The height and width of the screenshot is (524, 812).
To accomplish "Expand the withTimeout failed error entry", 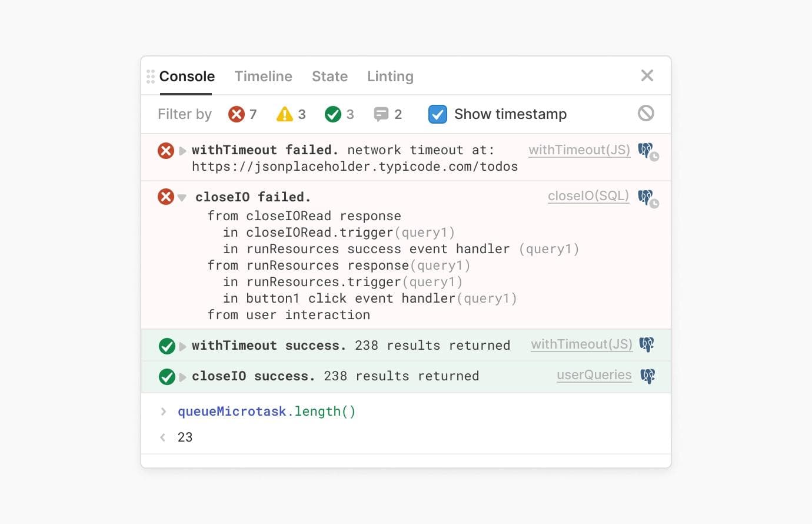I will 182,150.
